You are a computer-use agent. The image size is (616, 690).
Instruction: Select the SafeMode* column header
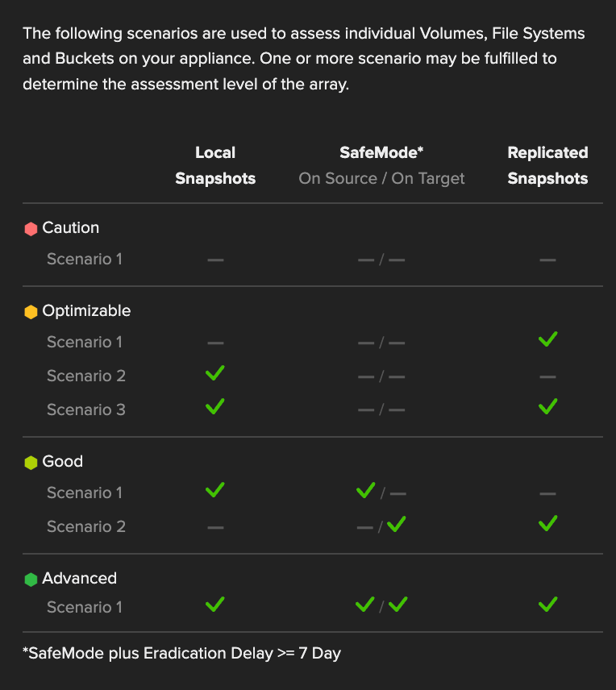coord(381,152)
